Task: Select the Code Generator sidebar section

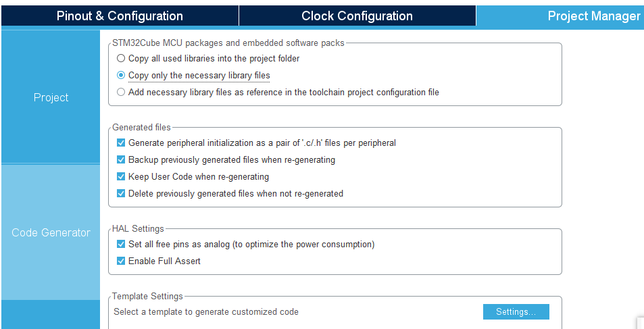Action: pyautogui.click(x=51, y=232)
